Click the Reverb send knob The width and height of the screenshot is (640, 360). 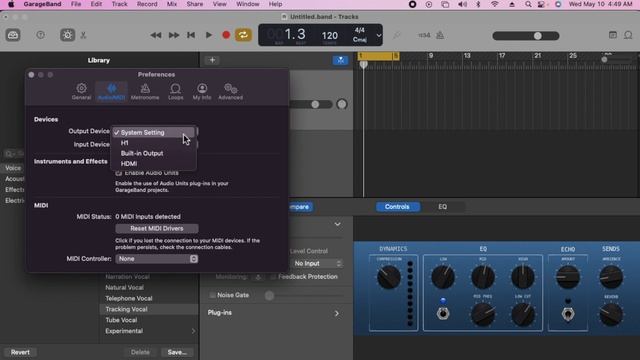coord(611,315)
